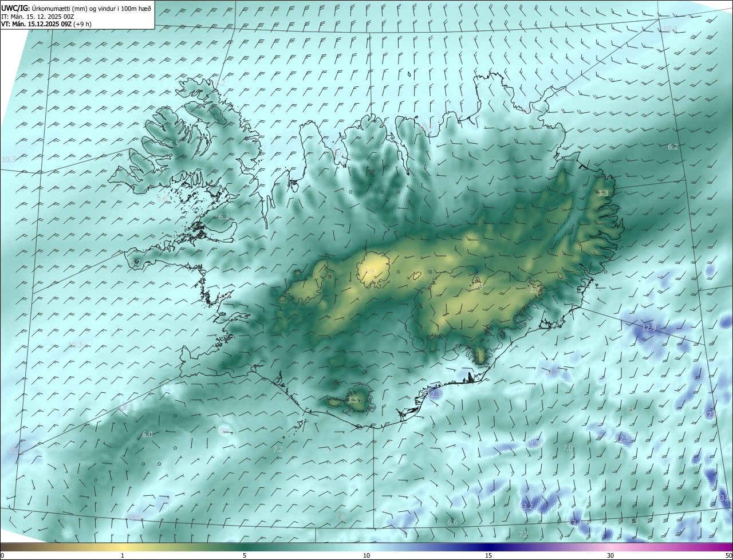The image size is (733, 560).
Task: Click the 'IT: Mán. 15. 12. 2025 00Z' initial time line
Action: click(x=37, y=16)
